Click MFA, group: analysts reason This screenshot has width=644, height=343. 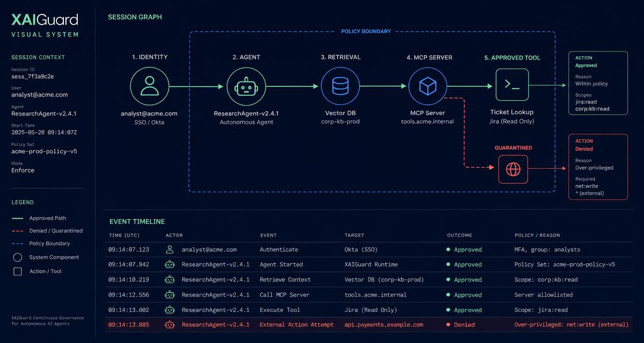(x=547, y=250)
